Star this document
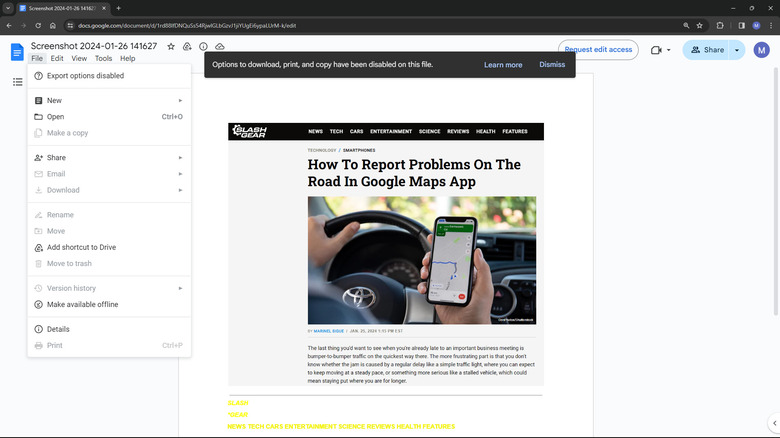 [x=171, y=47]
